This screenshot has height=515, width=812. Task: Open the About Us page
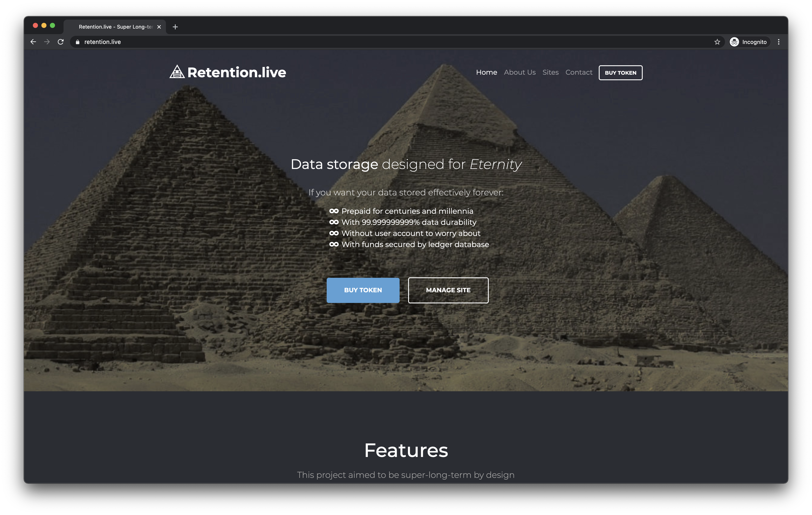pyautogui.click(x=520, y=72)
